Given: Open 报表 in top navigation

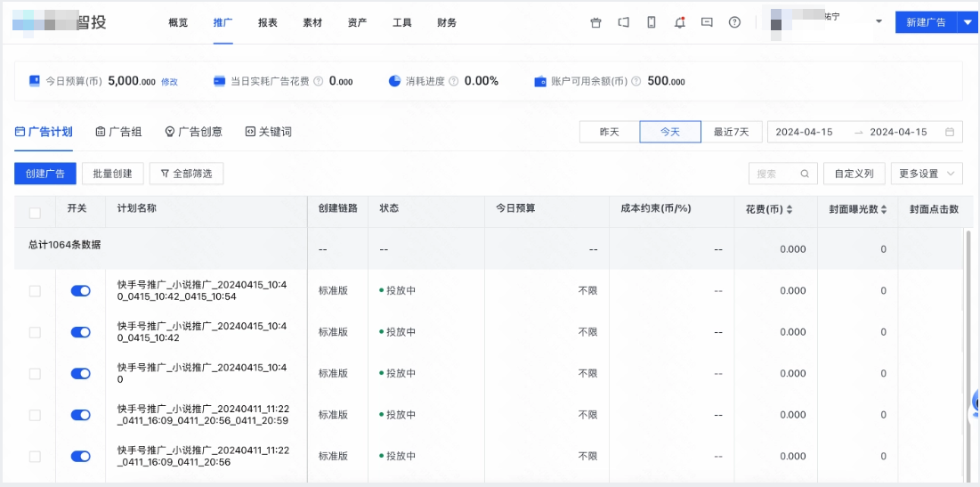Looking at the screenshot, I should tap(268, 22).
